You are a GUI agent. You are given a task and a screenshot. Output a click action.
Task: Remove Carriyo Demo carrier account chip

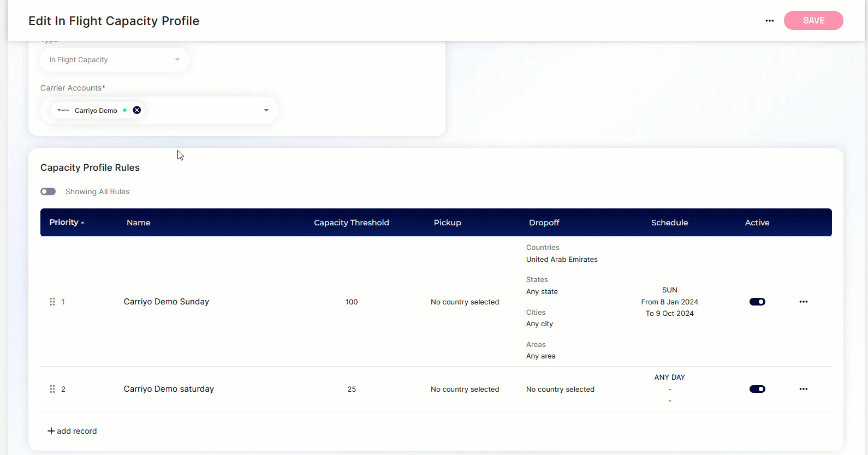pyautogui.click(x=137, y=110)
